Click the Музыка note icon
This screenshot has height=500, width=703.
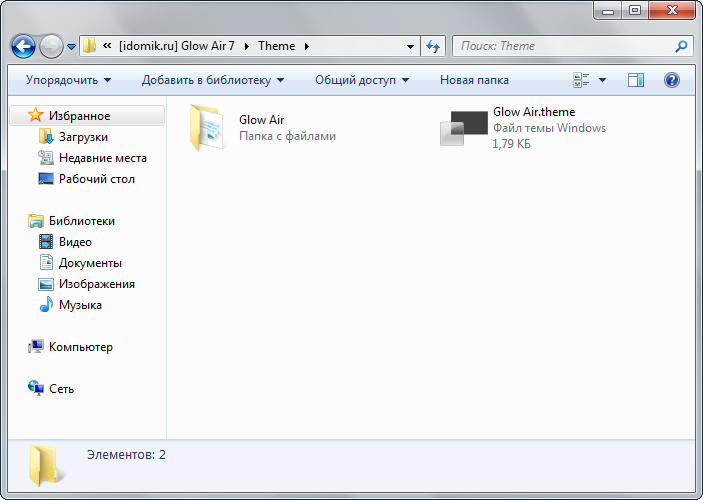coord(46,304)
